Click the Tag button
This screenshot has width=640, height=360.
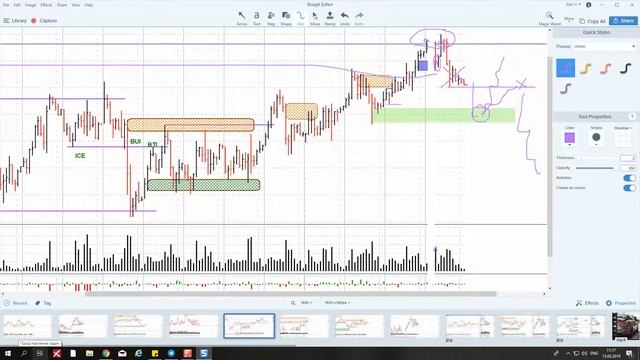(x=43, y=303)
